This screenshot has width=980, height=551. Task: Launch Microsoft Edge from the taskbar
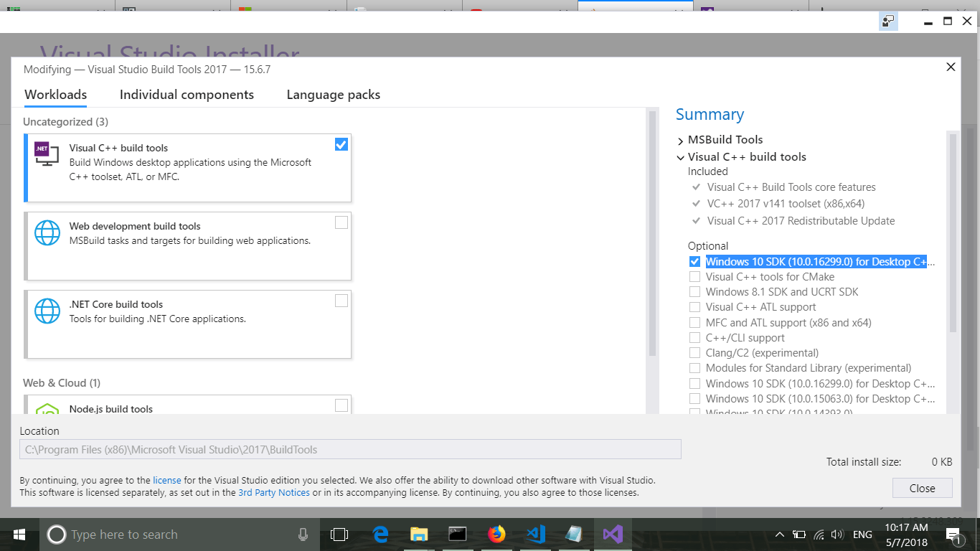pyautogui.click(x=380, y=534)
